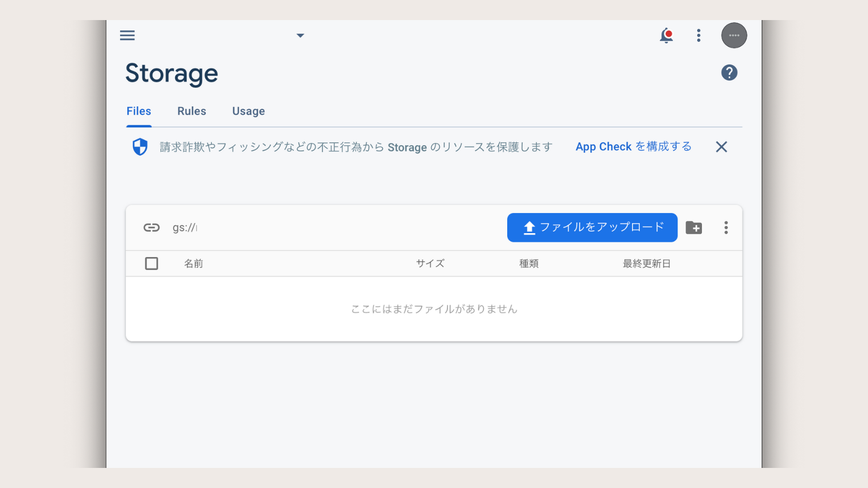Image resolution: width=868 pixels, height=488 pixels.
Task: Click the Storage page title
Action: (x=171, y=74)
